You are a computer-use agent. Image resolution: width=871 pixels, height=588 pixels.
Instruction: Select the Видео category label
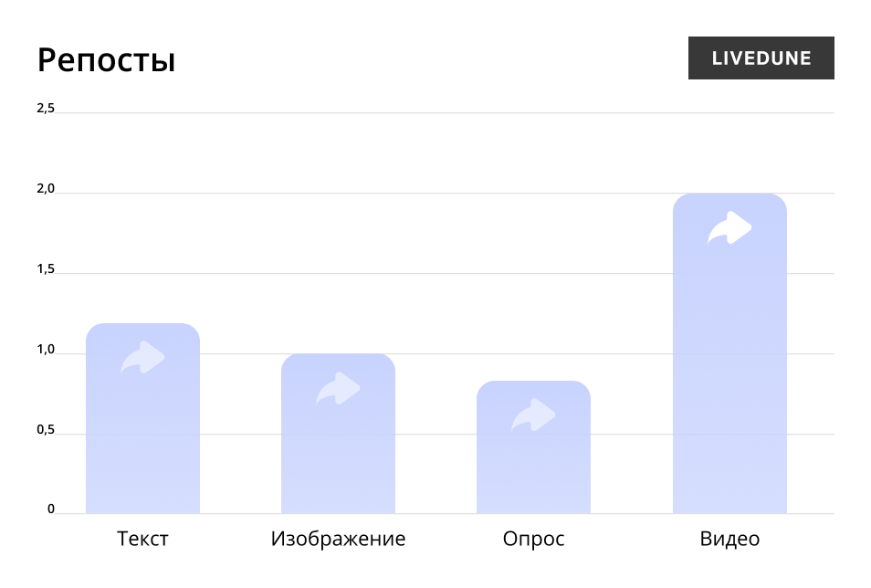(729, 539)
